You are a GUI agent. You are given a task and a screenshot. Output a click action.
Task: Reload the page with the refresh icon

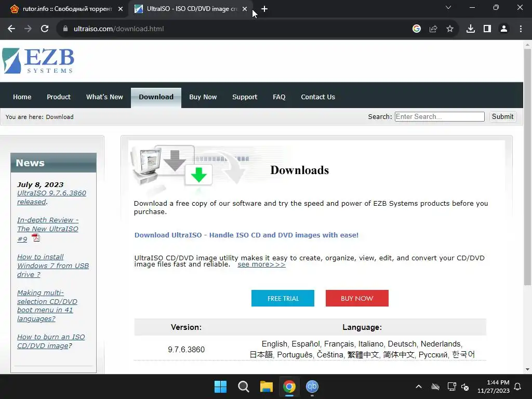point(45,29)
